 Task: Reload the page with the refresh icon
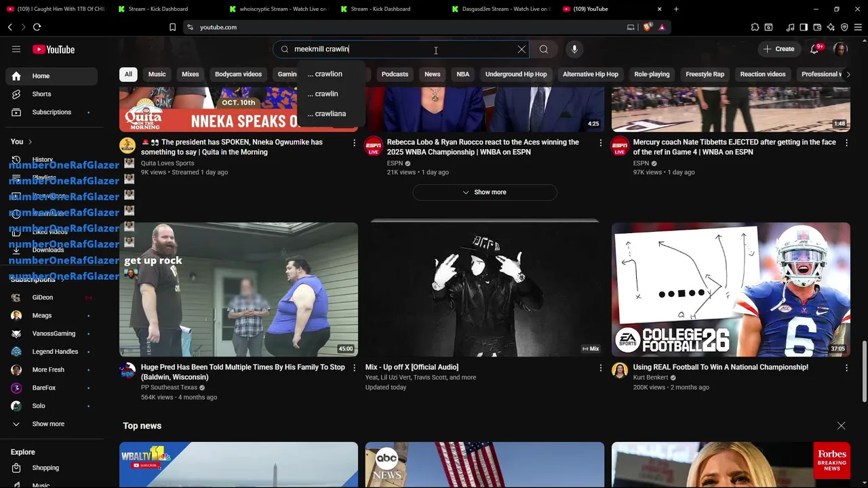click(37, 27)
